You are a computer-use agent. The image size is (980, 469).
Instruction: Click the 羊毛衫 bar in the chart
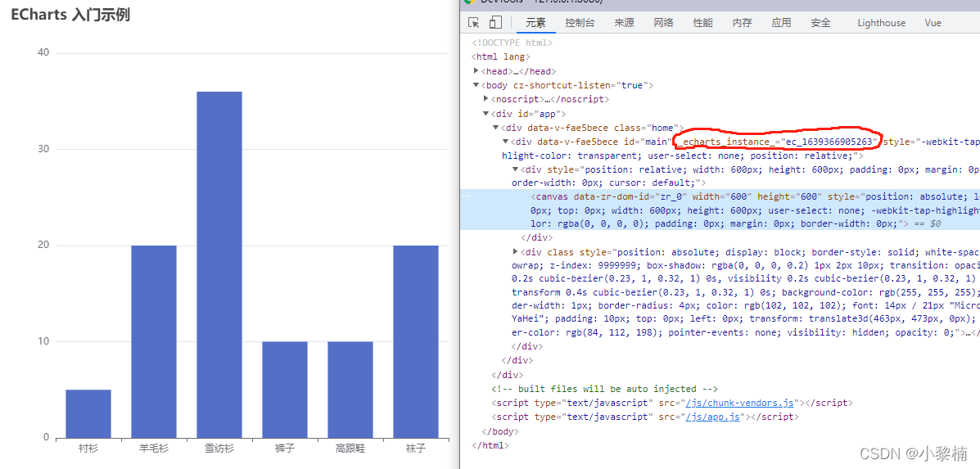154,341
